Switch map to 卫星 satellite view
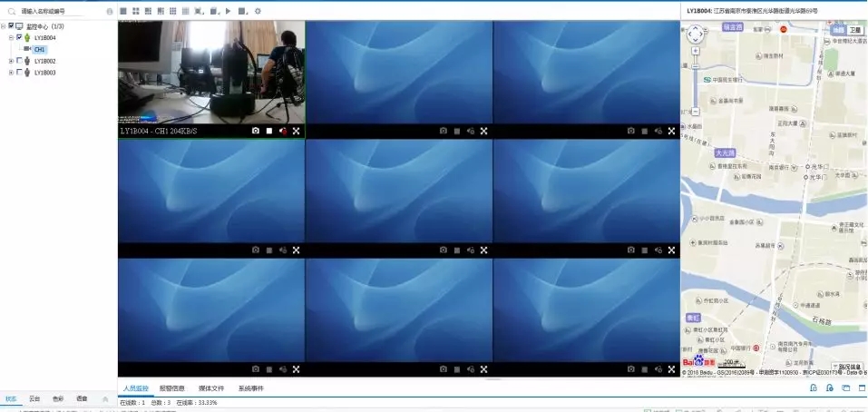The image size is (868, 412). [855, 30]
